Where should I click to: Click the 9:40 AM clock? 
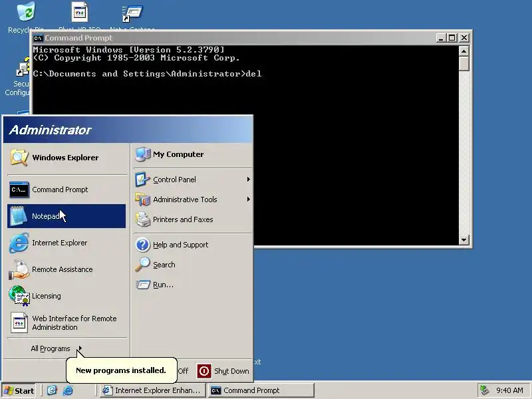click(509, 390)
